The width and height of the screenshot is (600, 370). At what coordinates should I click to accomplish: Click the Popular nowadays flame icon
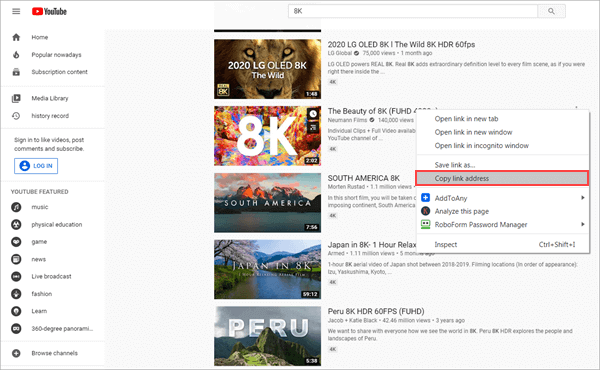click(x=16, y=55)
